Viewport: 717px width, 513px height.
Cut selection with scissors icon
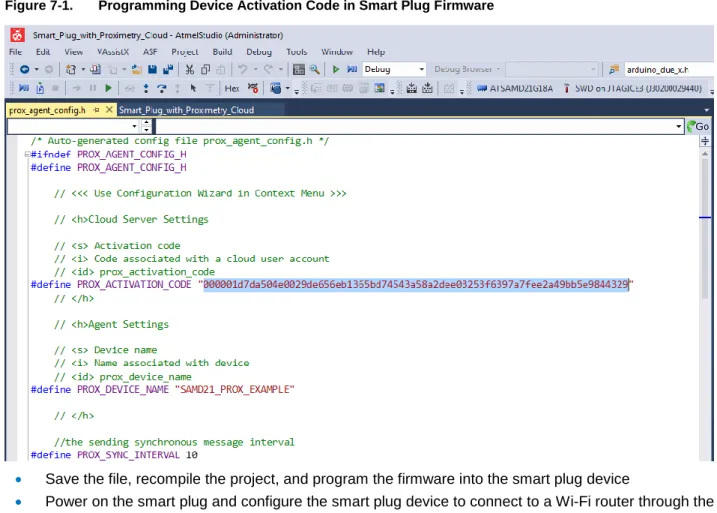point(189,69)
